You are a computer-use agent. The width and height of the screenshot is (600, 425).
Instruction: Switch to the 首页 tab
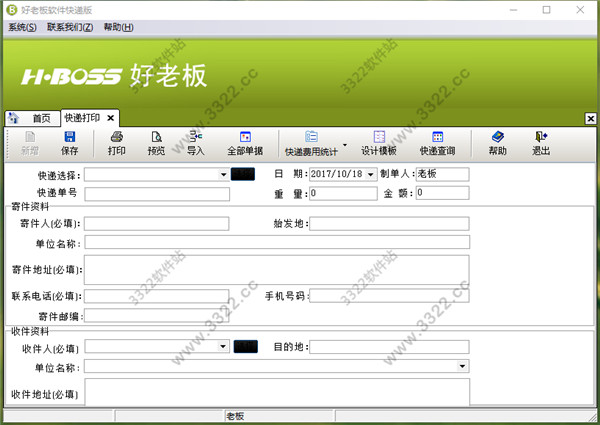coord(33,118)
